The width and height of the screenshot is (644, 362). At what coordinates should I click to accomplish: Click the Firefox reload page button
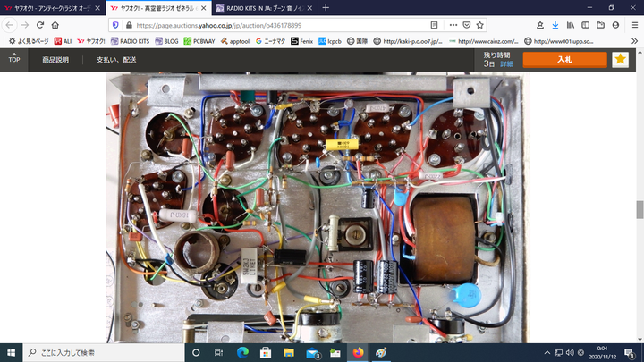(40, 25)
